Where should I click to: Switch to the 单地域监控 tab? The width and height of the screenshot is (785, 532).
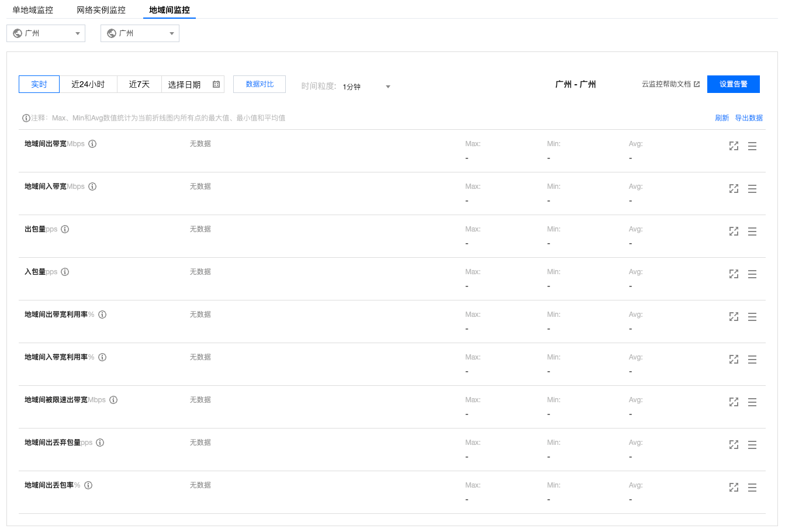(x=33, y=10)
